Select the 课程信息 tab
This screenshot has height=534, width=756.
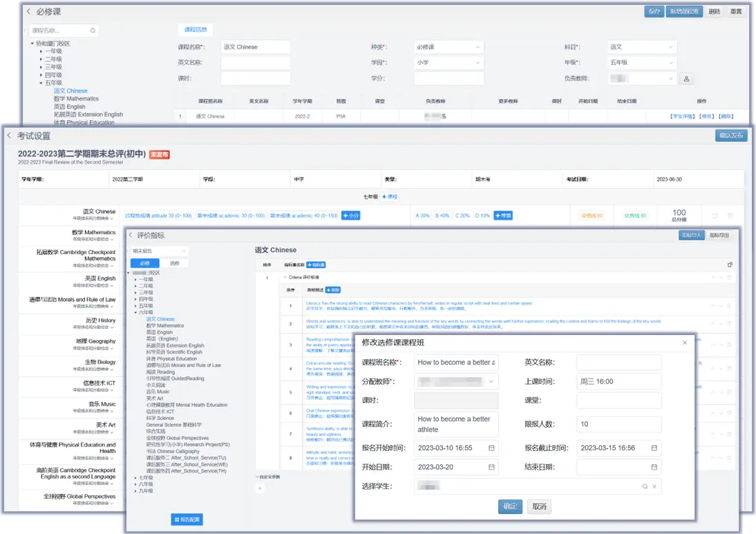point(196,30)
